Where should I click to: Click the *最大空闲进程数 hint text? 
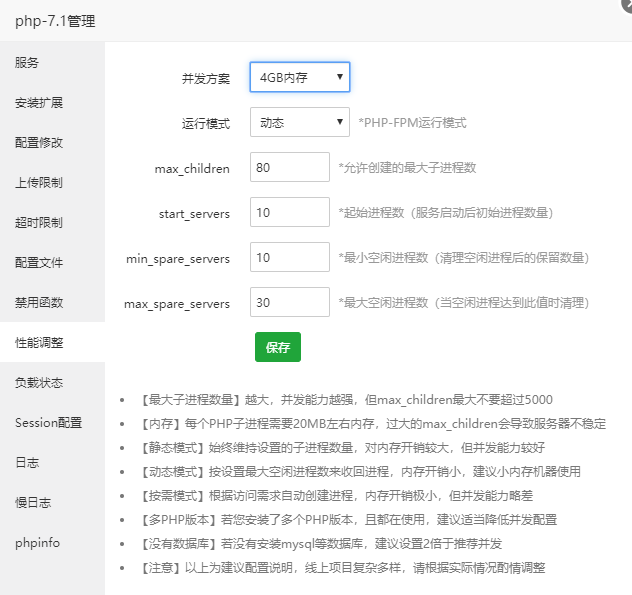[x=464, y=302]
